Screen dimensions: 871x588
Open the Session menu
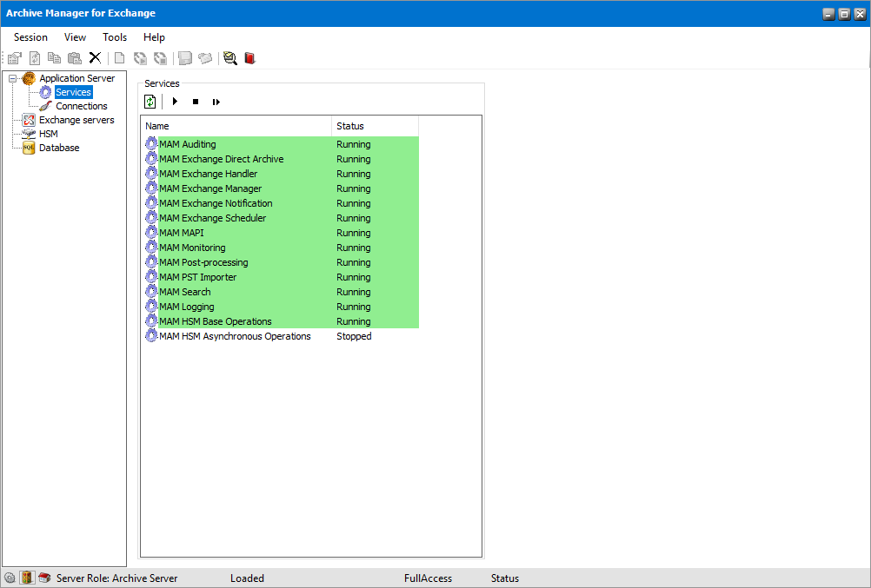point(30,37)
